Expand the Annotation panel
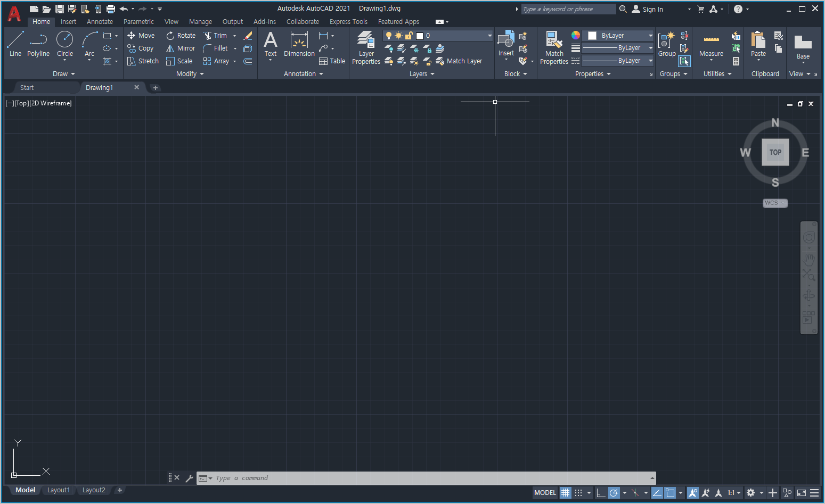 tap(304, 74)
